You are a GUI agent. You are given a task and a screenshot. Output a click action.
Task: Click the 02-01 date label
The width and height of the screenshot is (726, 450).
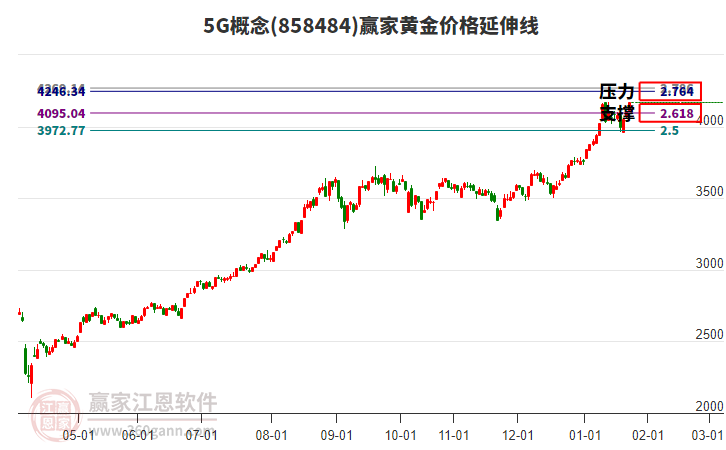coord(648,436)
